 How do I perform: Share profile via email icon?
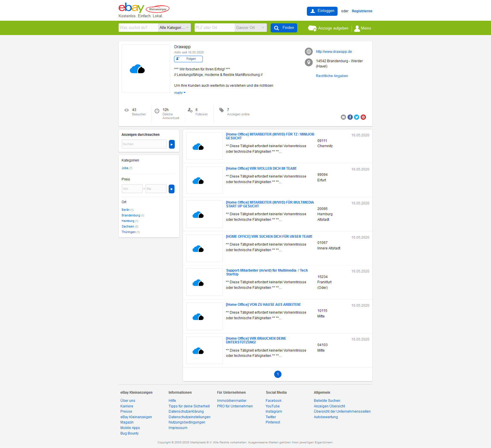(343, 117)
